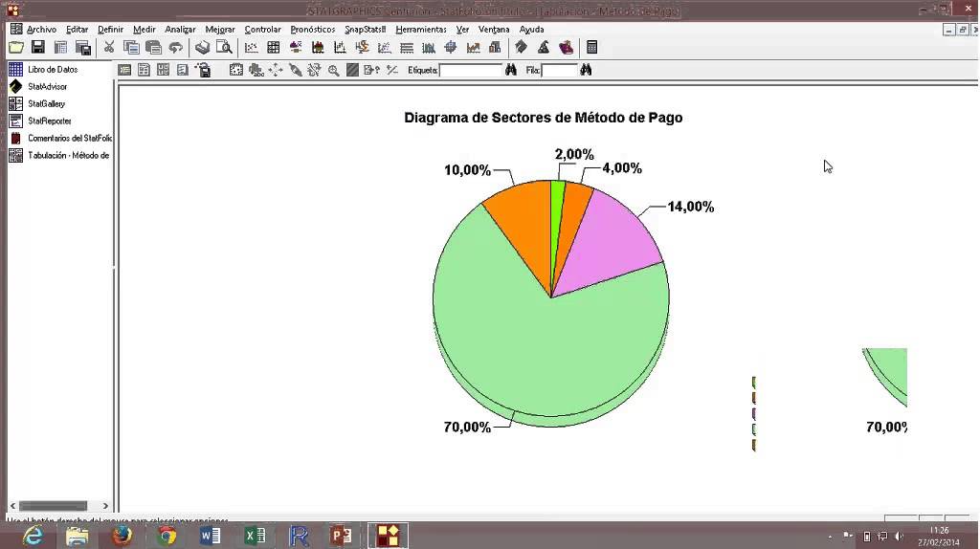
Task: Open the Archivo menu
Action: click(x=41, y=30)
